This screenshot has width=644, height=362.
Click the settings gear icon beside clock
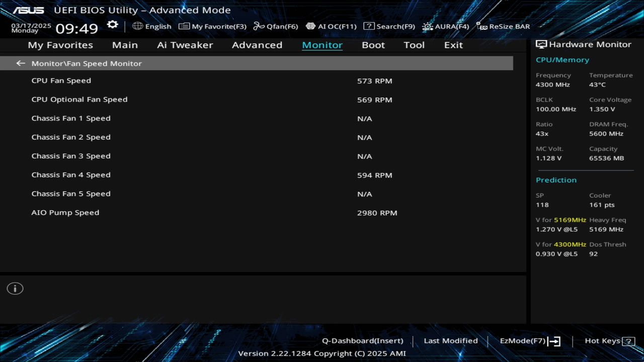[113, 25]
